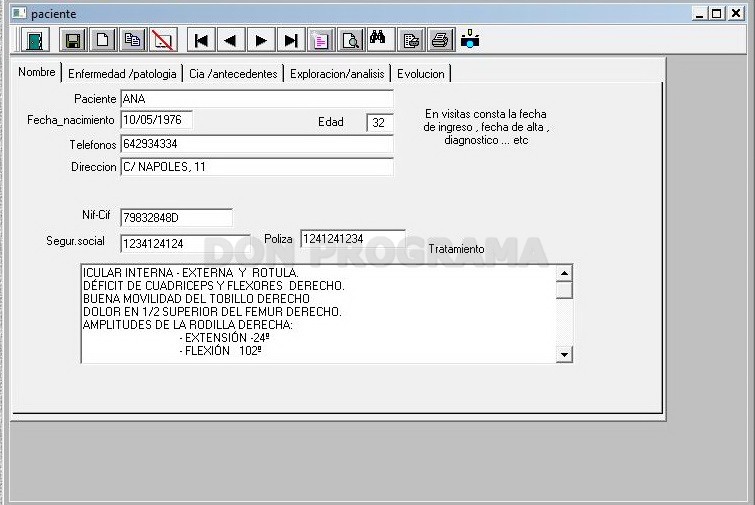Click the camera snapshot icon
This screenshot has height=505, width=755.
click(470, 40)
